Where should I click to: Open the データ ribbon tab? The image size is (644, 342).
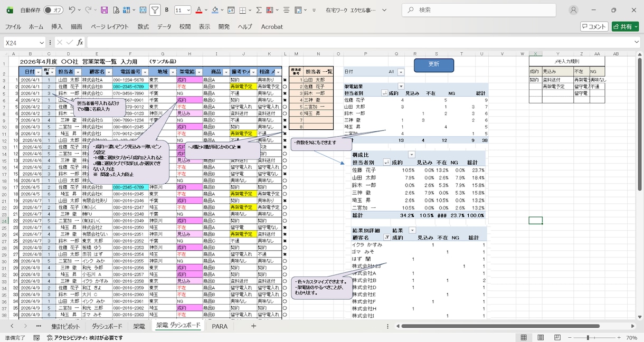pyautogui.click(x=164, y=26)
